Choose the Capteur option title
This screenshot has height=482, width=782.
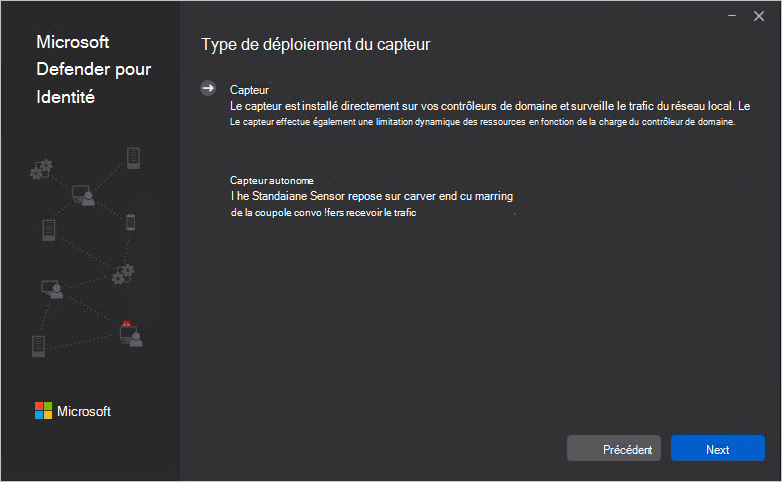[x=249, y=90]
